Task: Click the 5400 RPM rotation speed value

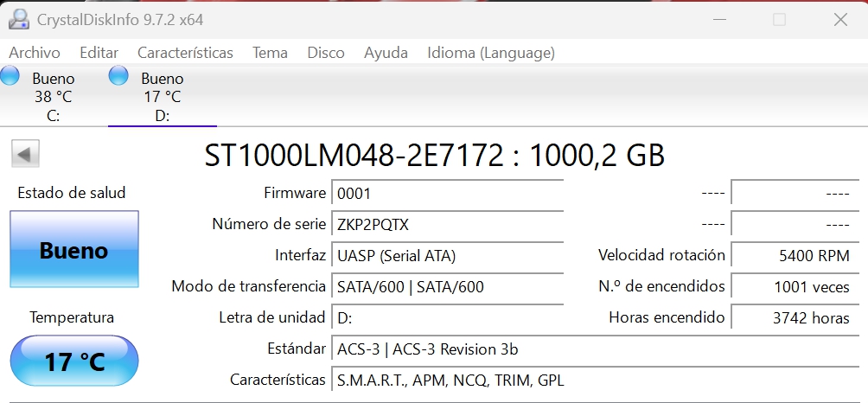Action: pyautogui.click(x=795, y=256)
